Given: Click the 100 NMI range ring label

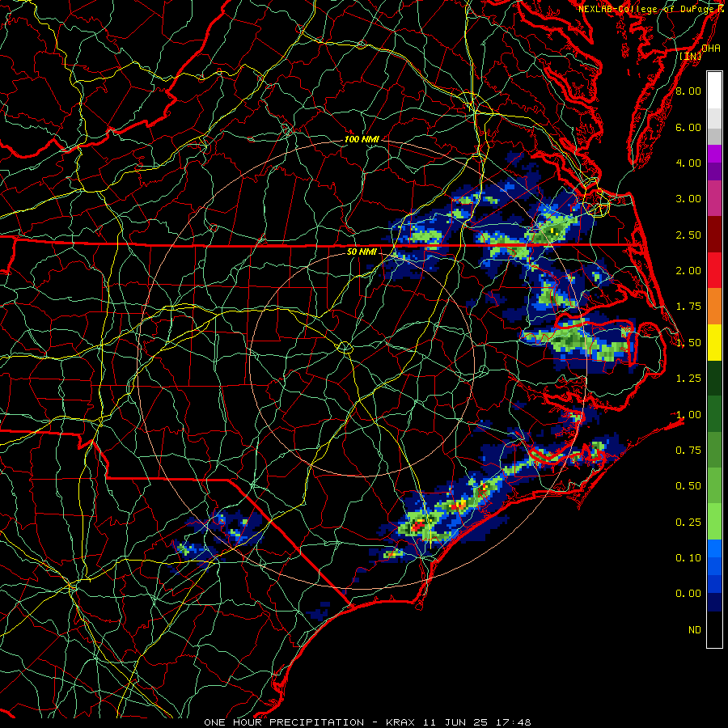Looking at the screenshot, I should point(362,139).
